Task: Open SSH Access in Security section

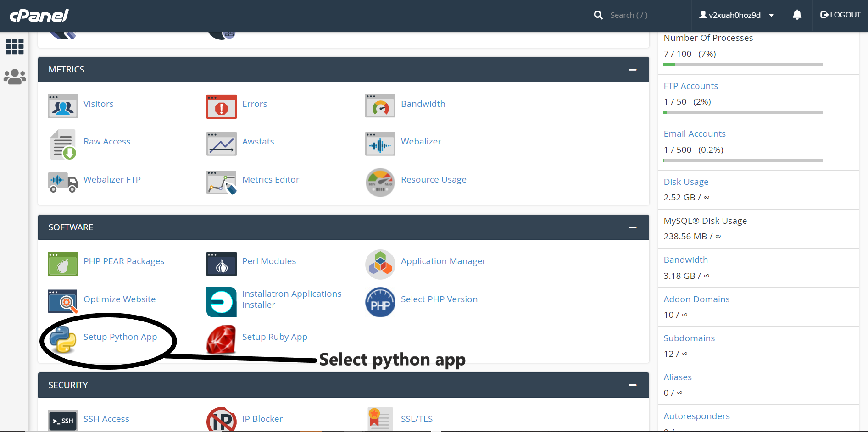Action: point(106,419)
